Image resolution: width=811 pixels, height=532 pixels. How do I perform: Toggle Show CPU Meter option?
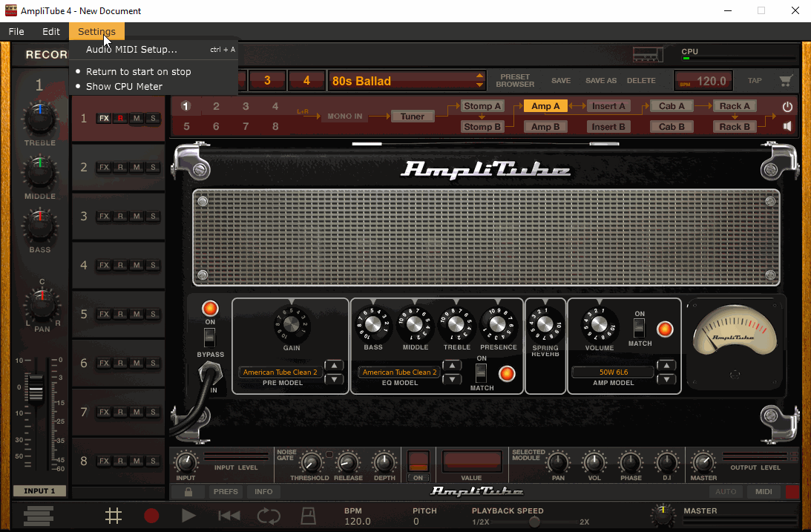(x=124, y=87)
